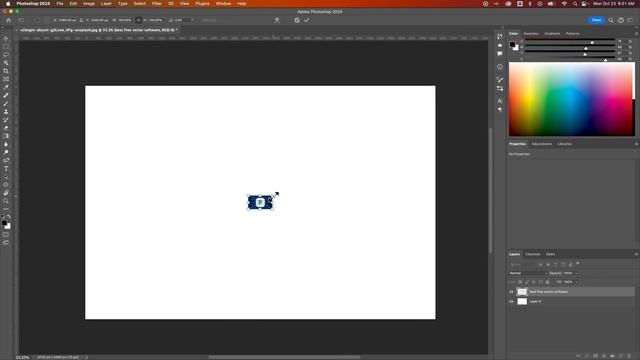This screenshot has height=360, width=640.
Task: Hide the Best free vector software layer
Action: [x=511, y=292]
